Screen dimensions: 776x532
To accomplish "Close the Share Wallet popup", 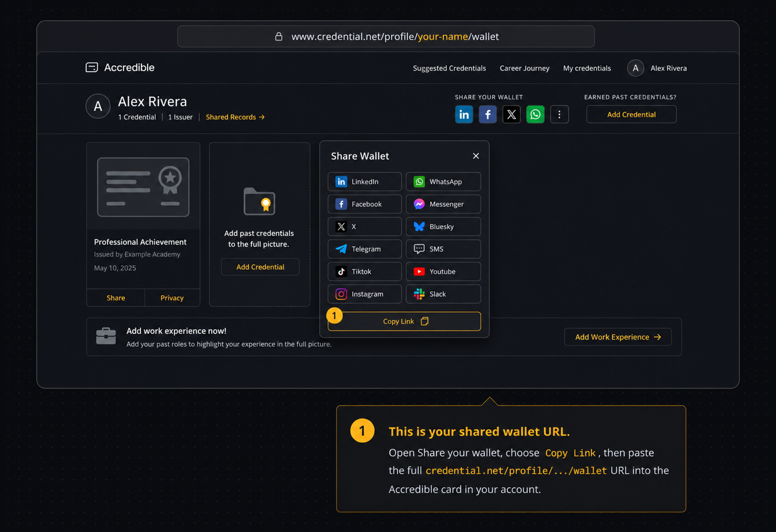I will 476,156.
